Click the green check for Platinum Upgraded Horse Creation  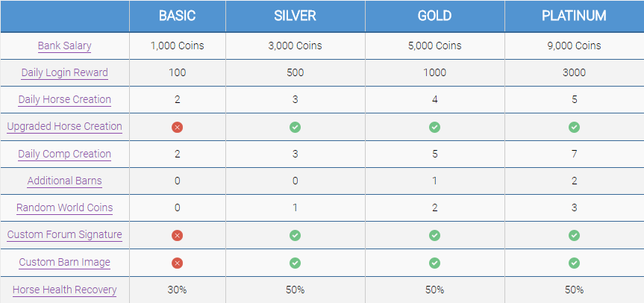pyautogui.click(x=574, y=128)
